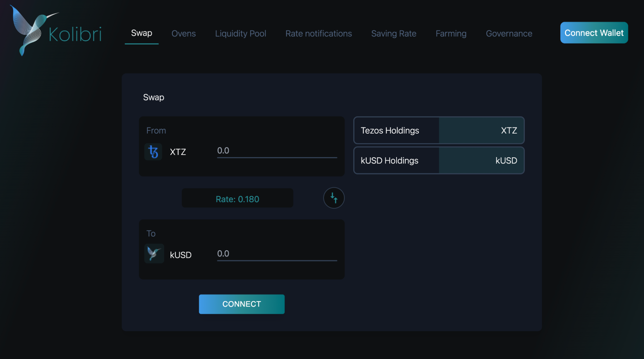Open Rate notifications page
Image resolution: width=644 pixels, height=359 pixels.
pyautogui.click(x=318, y=34)
